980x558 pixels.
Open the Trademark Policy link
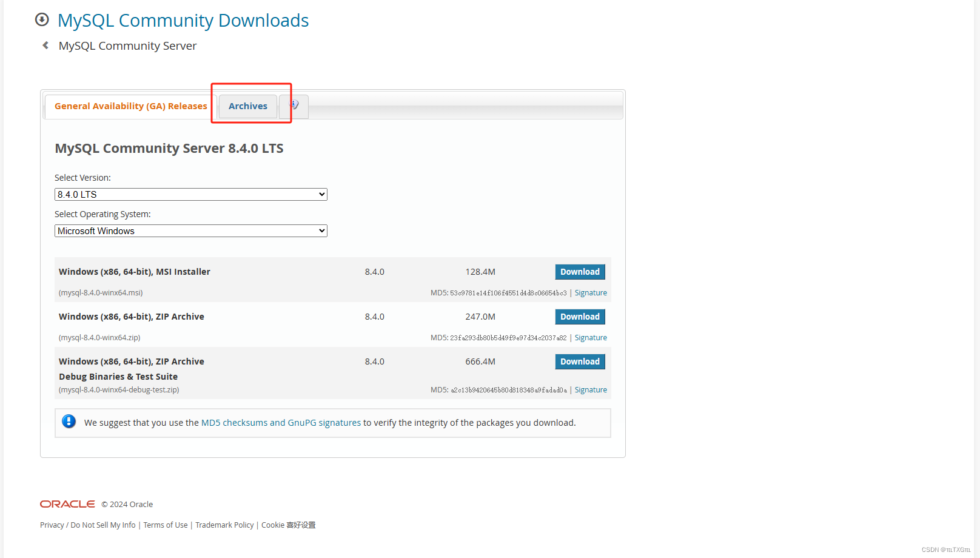(224, 525)
